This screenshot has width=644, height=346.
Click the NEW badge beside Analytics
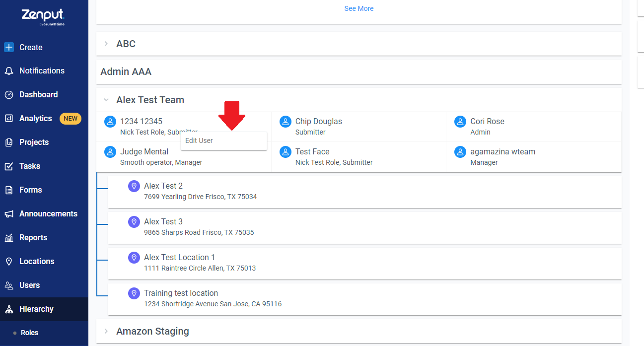point(71,119)
